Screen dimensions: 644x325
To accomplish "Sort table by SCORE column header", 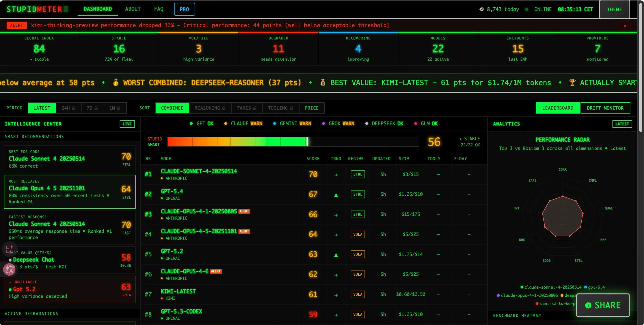I will (313, 159).
